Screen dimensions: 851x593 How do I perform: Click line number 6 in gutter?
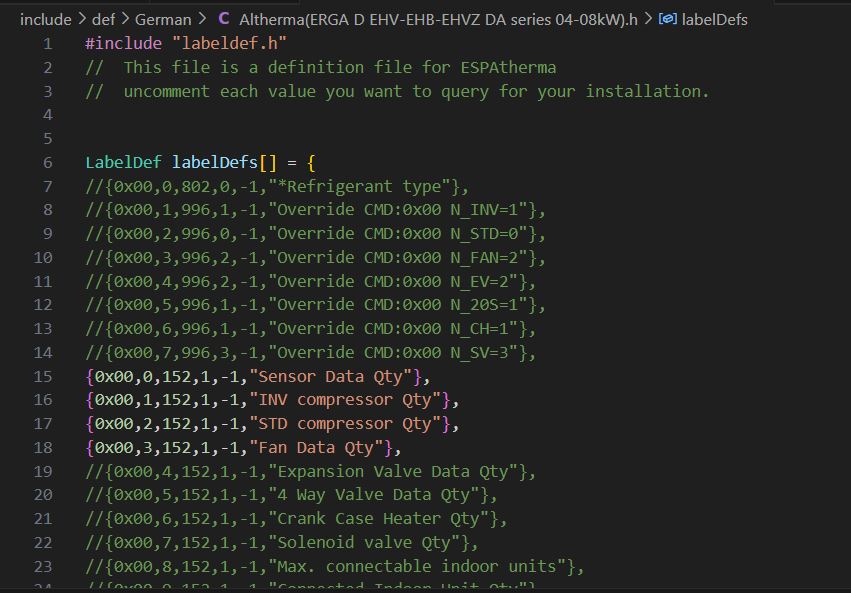(x=47, y=163)
